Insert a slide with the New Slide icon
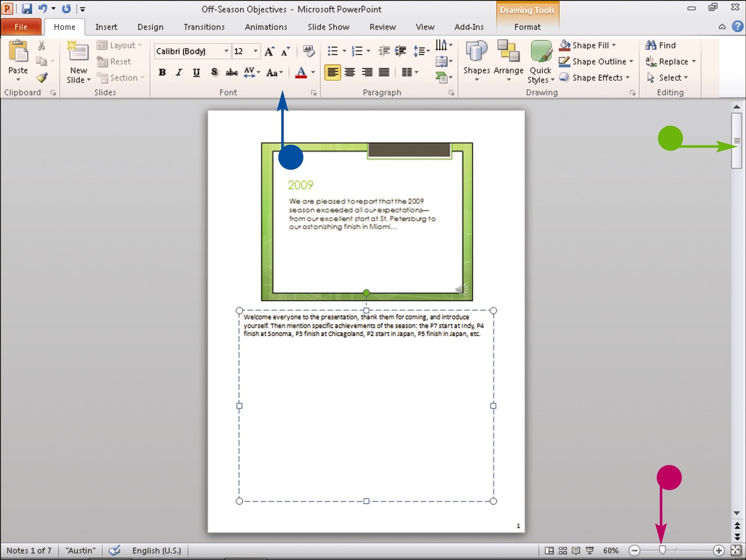The image size is (746, 560). pos(78,51)
